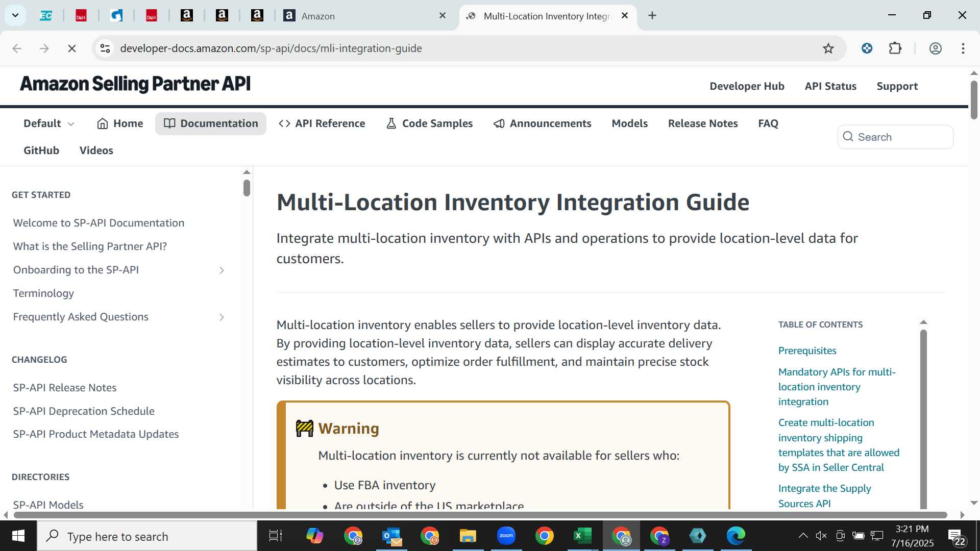The image size is (980, 551).
Task: Show hidden system tray icons
Action: 803,536
